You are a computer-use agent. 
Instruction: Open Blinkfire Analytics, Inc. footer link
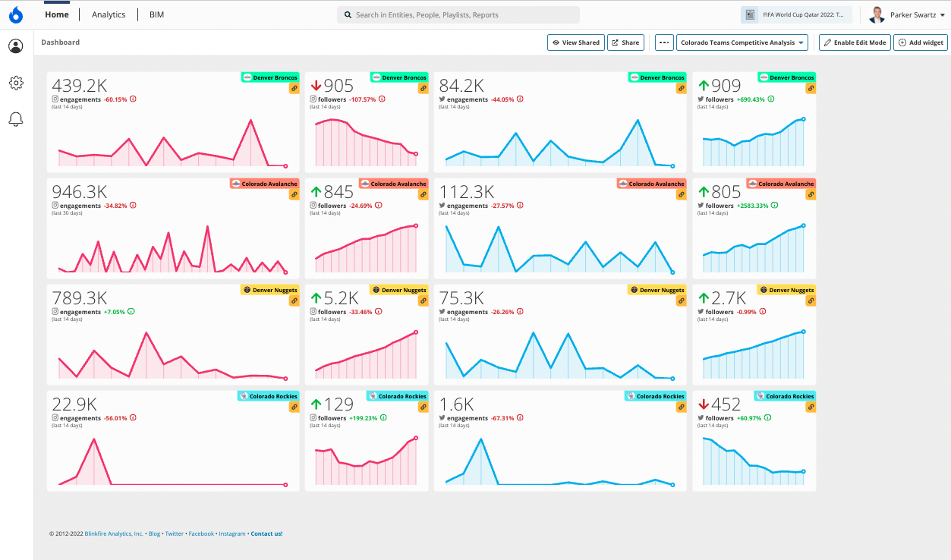pos(114,533)
